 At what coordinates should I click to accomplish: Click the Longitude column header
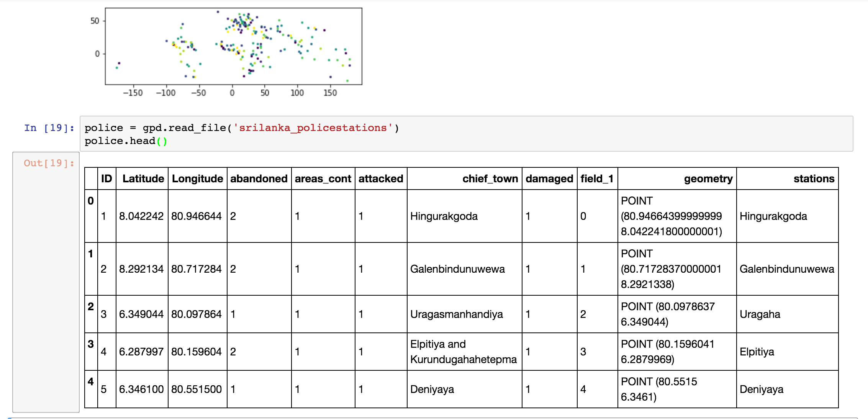pyautogui.click(x=197, y=179)
